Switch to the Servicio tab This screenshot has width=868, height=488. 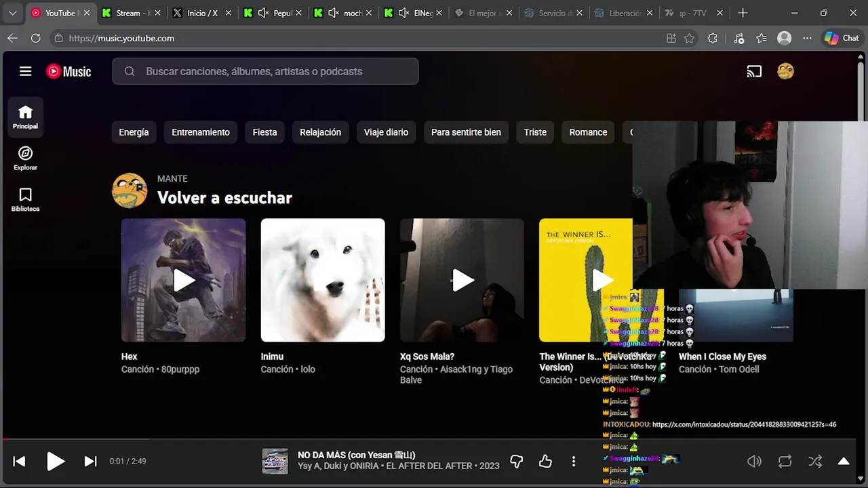555,13
